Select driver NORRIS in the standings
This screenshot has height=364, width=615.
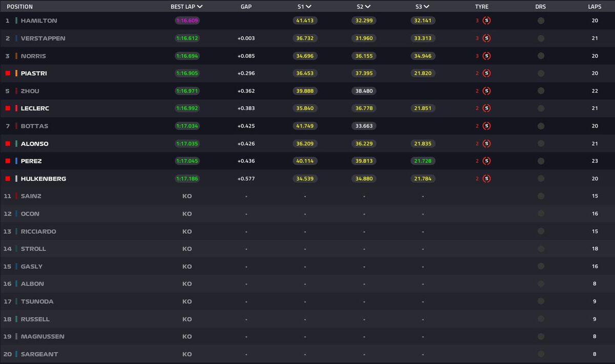pyautogui.click(x=33, y=56)
